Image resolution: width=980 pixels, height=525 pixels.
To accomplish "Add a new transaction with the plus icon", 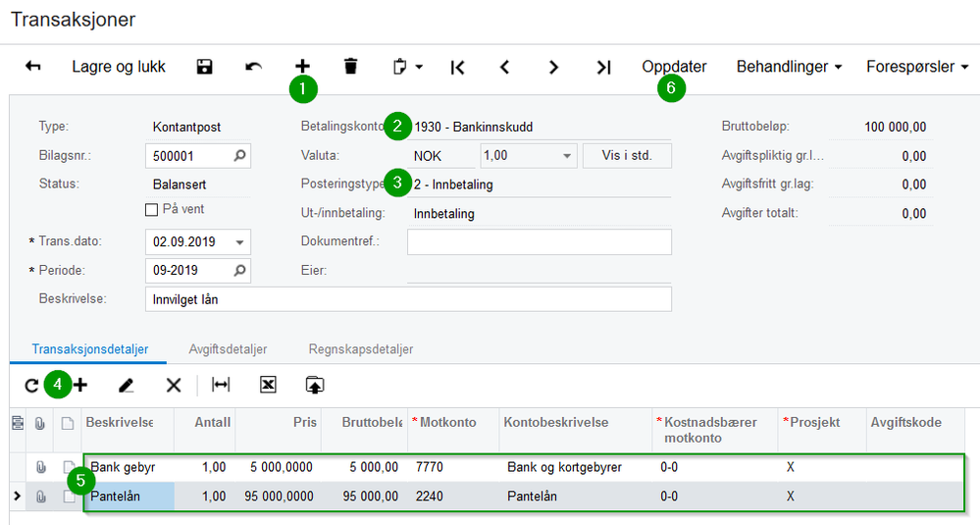I will (x=302, y=67).
